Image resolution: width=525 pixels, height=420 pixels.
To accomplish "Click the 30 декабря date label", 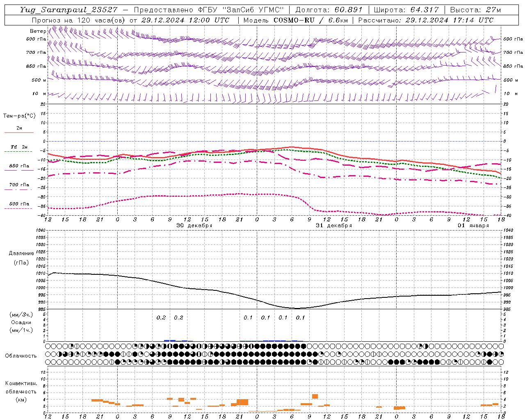I will 194,226.
